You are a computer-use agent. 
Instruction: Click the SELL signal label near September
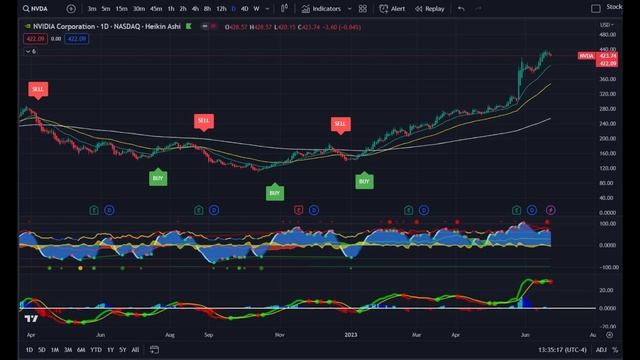pos(204,122)
